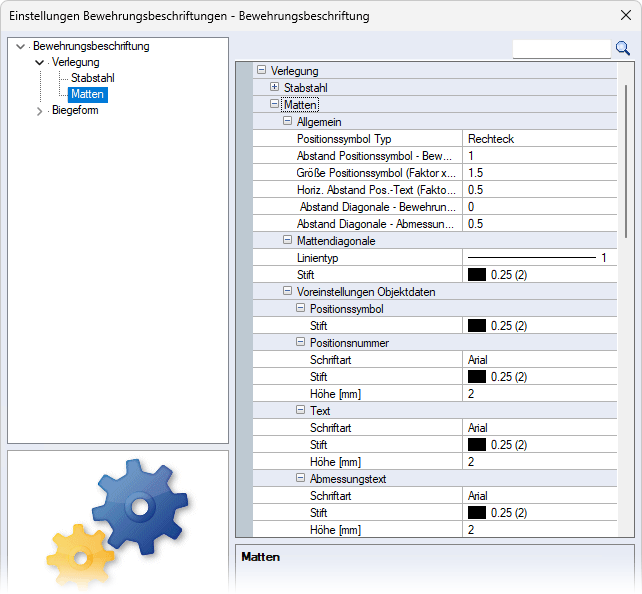This screenshot has width=642, height=594.
Task: Collapse the Matten property group
Action: (275, 104)
